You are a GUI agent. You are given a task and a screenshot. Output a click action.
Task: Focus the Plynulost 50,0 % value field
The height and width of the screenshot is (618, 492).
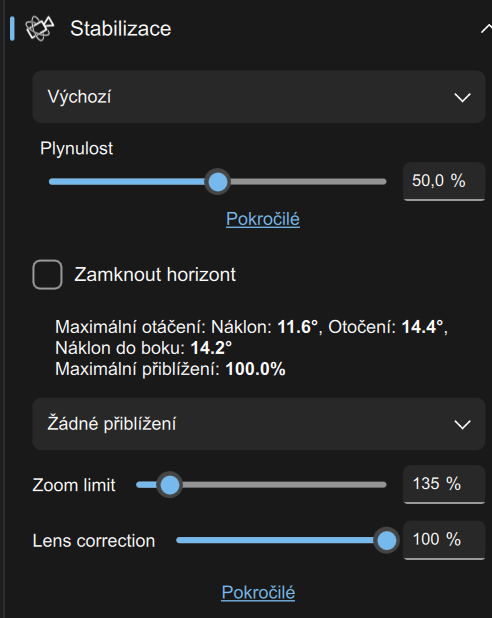click(444, 181)
